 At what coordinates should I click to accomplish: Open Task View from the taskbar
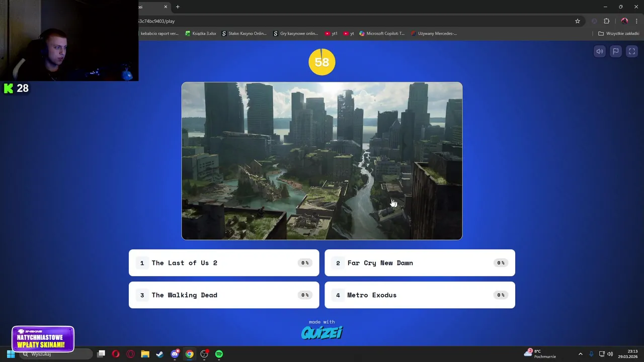click(101, 354)
